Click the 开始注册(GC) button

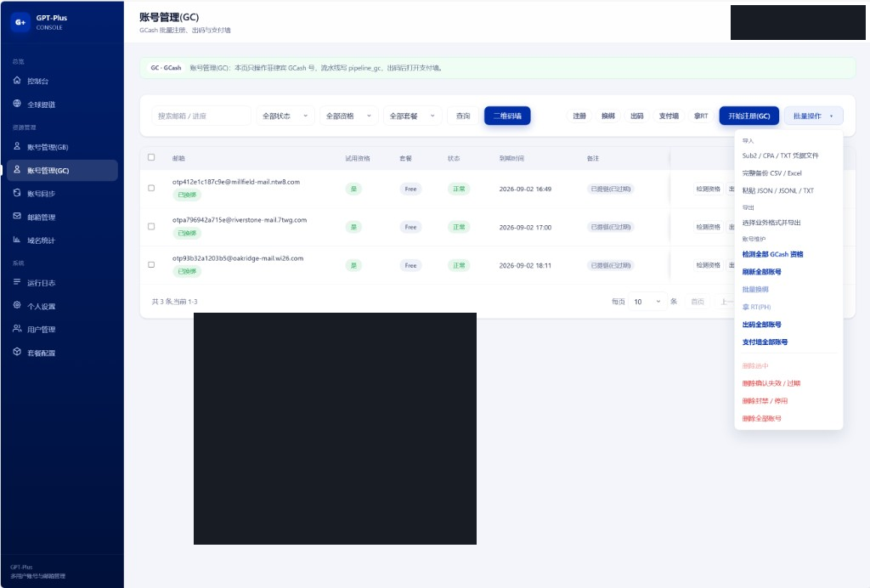(x=749, y=116)
